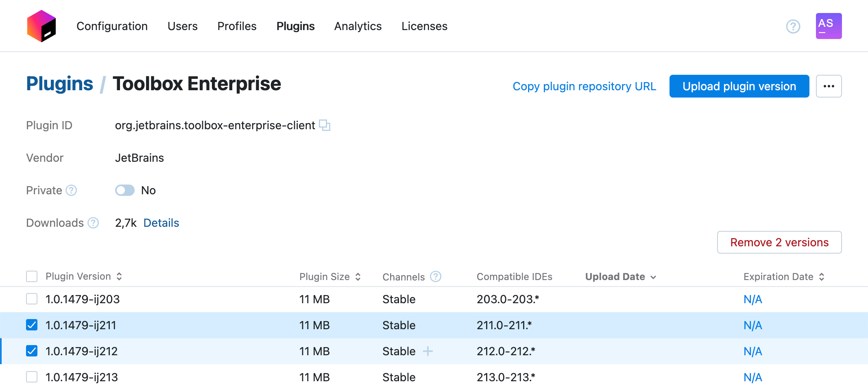The height and width of the screenshot is (391, 868).
Task: Click Upload plugin version button
Action: (739, 86)
